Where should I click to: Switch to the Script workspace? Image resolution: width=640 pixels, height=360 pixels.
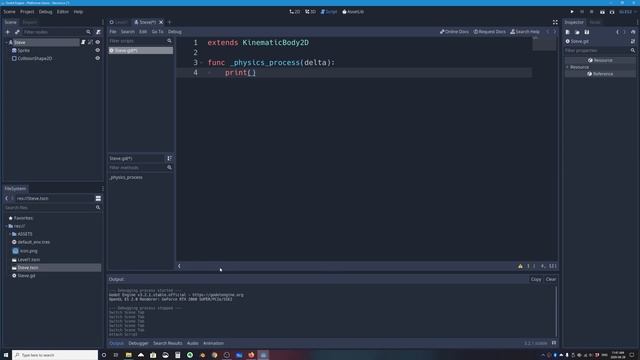(x=329, y=12)
